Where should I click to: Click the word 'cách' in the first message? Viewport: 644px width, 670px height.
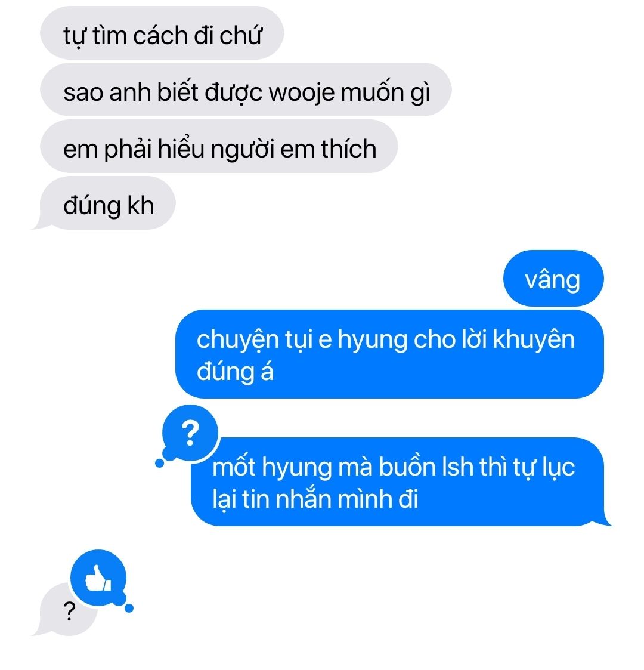pos(160,35)
